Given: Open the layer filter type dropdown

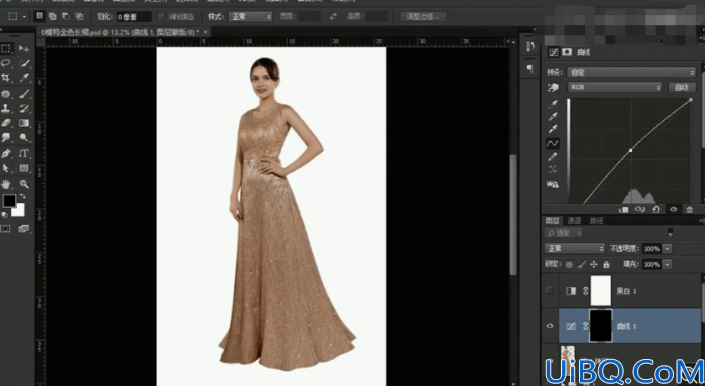Looking at the screenshot, I should click(x=564, y=233).
